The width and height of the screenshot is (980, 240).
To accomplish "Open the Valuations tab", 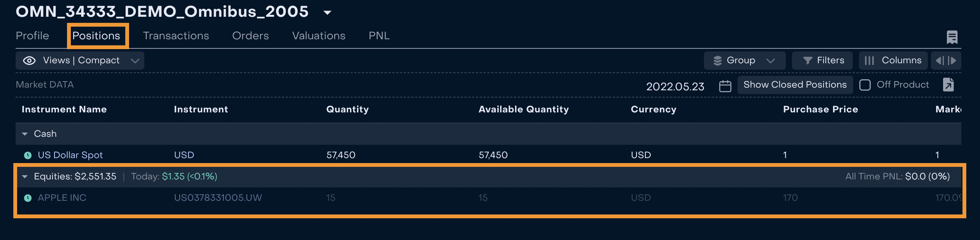I will coord(319,36).
